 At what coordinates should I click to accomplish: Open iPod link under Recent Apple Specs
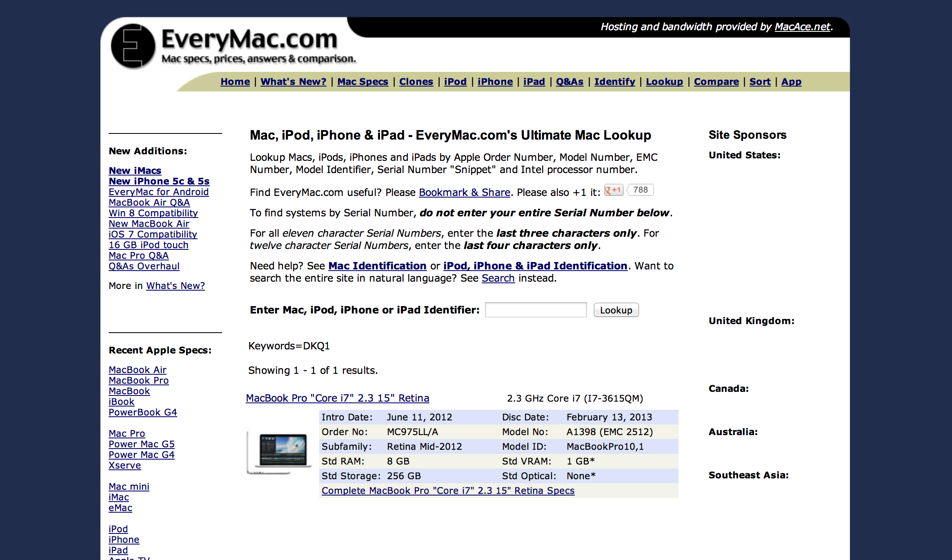[118, 529]
